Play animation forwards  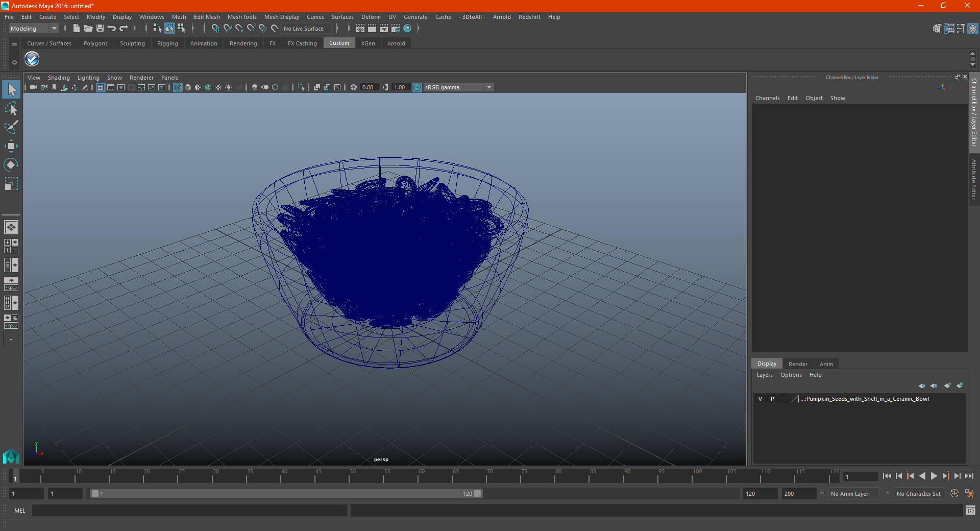tap(934, 476)
